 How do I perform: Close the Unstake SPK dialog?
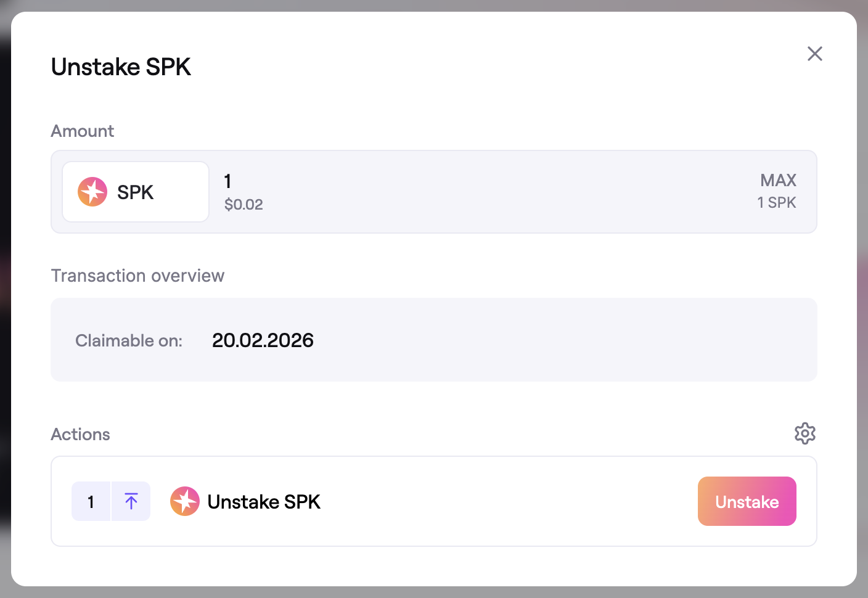[814, 54]
